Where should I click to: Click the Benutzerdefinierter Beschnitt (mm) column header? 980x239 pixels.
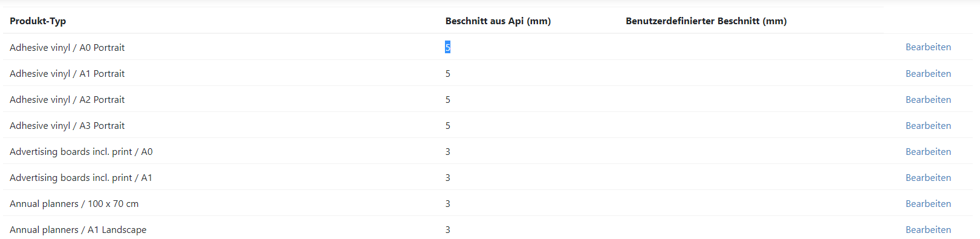click(706, 21)
